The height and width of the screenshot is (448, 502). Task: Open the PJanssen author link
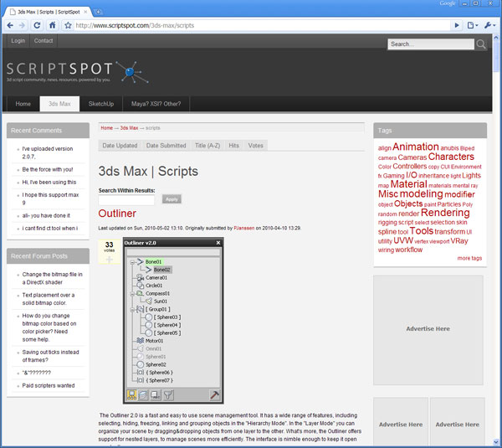click(x=244, y=228)
